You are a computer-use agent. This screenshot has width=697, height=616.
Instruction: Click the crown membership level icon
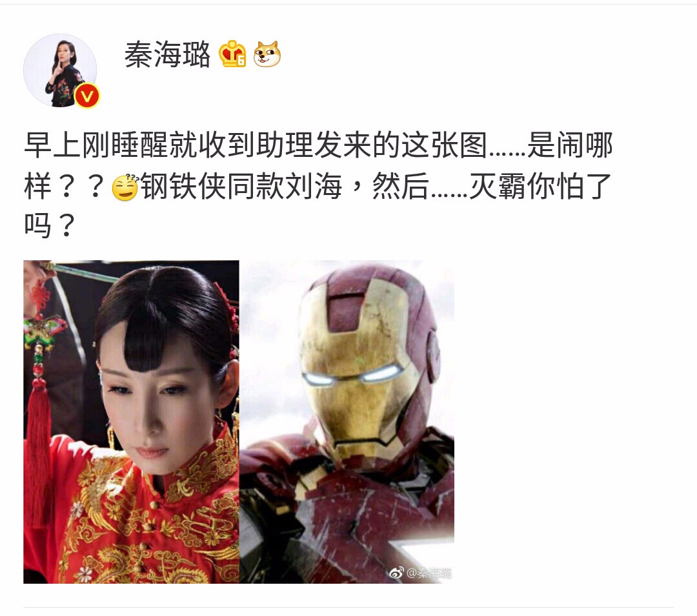pyautogui.click(x=232, y=54)
